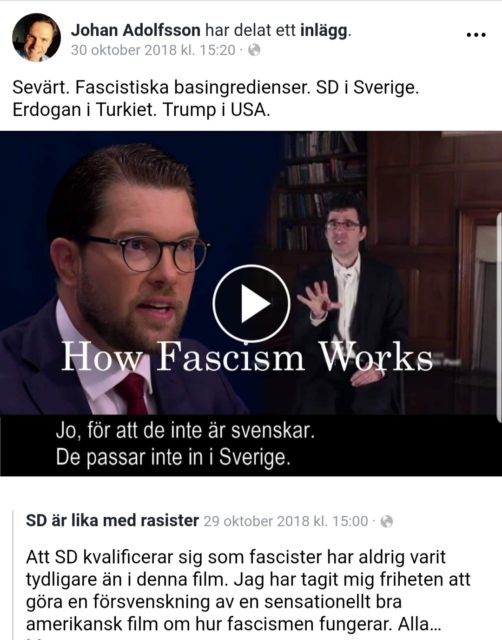
Task: Play the How Fascism Works video
Action: (251, 304)
